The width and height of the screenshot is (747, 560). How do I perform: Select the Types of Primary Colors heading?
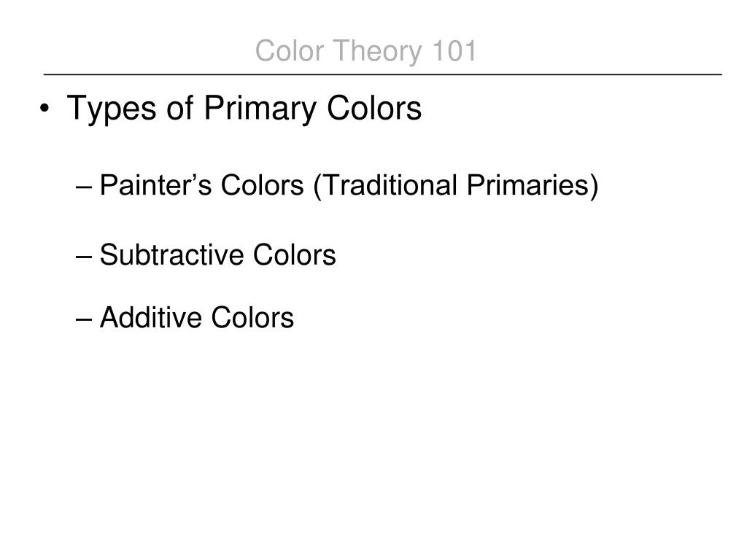[244, 109]
